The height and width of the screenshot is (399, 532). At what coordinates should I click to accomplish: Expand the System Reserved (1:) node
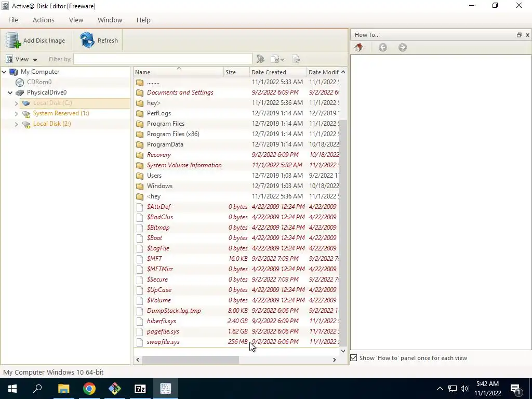click(16, 114)
